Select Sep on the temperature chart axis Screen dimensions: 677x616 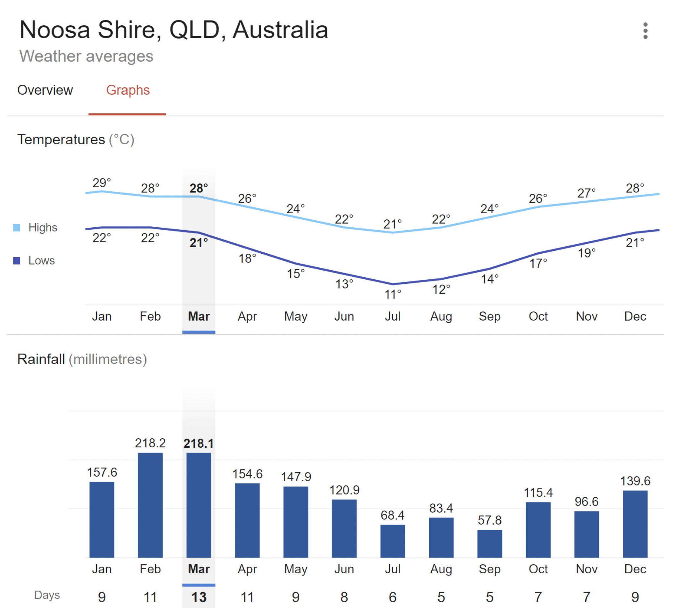click(490, 316)
